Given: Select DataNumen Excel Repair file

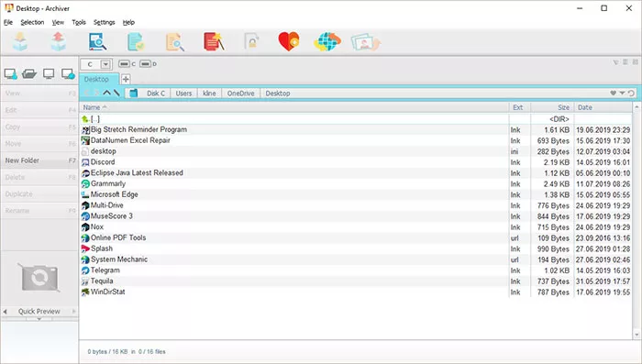Looking at the screenshot, I should click(x=356, y=140).
